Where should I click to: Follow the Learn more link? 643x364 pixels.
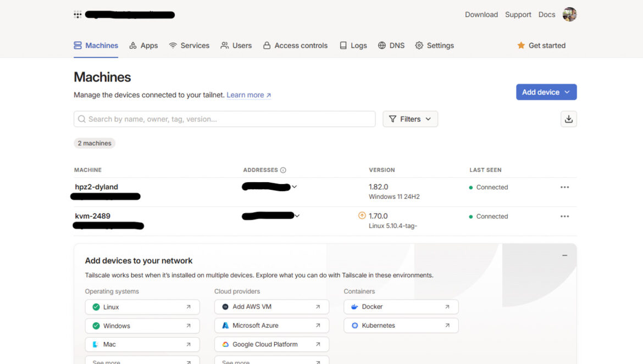click(248, 95)
